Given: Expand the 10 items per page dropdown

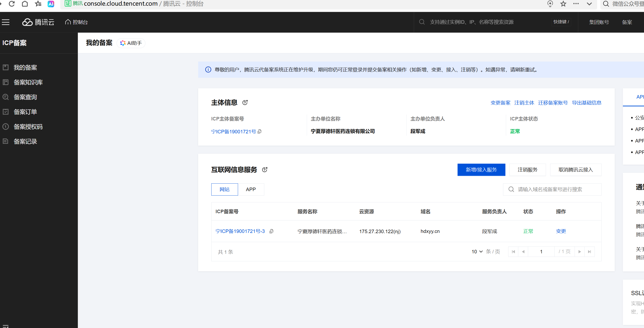Looking at the screenshot, I should pyautogui.click(x=477, y=252).
